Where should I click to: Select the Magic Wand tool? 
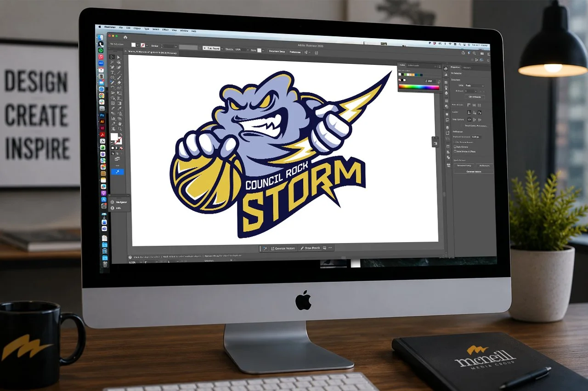112,62
